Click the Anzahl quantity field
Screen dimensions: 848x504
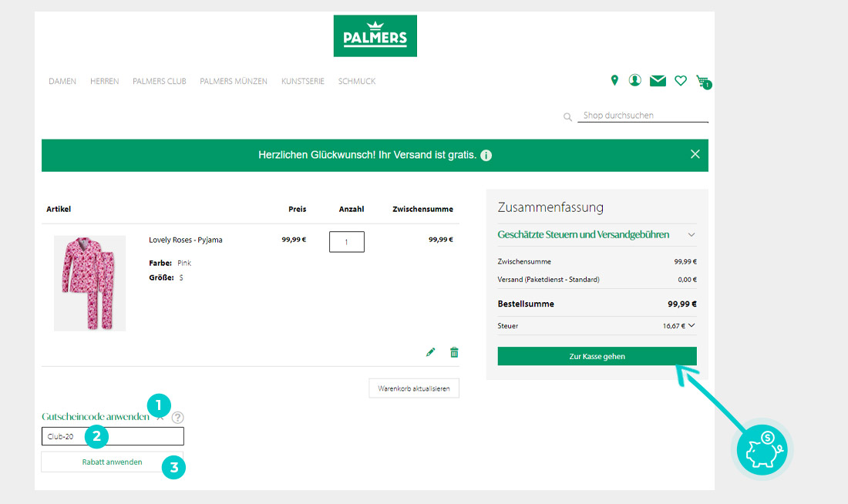click(x=347, y=242)
